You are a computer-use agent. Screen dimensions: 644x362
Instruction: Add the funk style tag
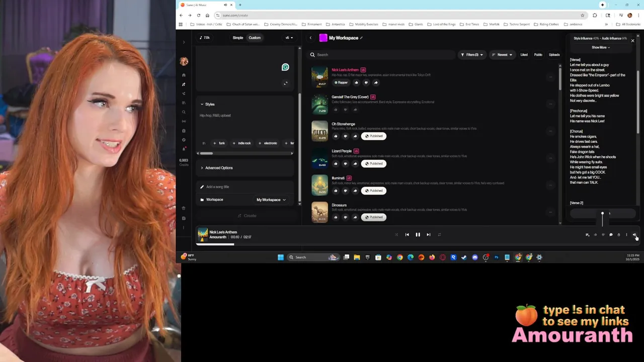click(219, 143)
